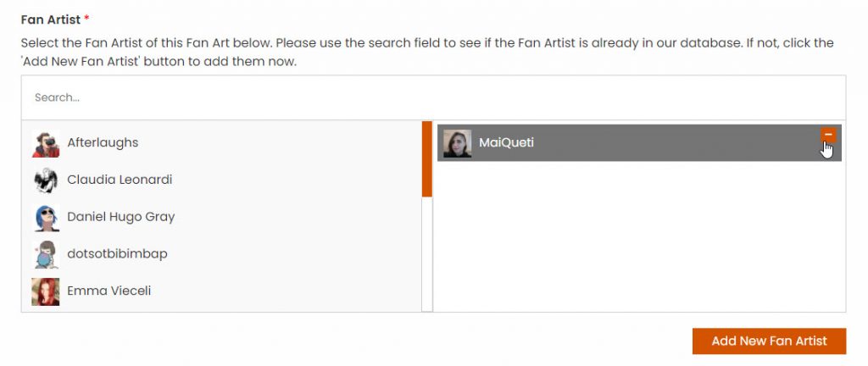Viewport: 868px width, 366px height.
Task: Click the red required asterisk
Action: click(86, 19)
